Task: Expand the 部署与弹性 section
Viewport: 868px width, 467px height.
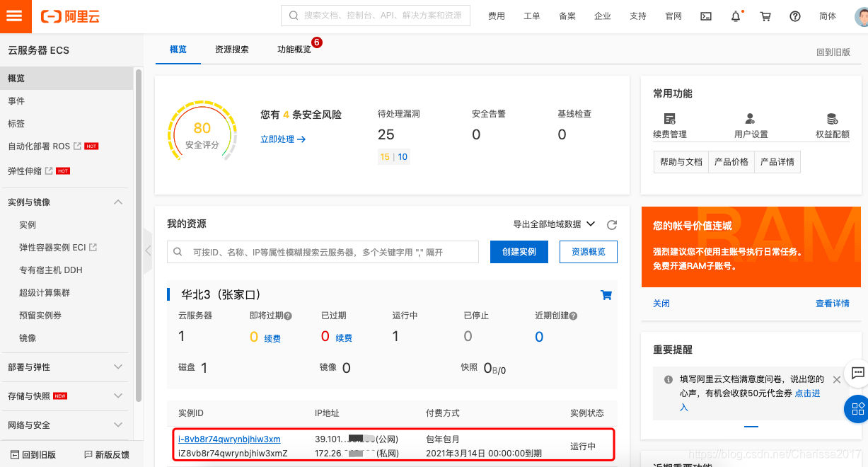Action: (x=118, y=367)
